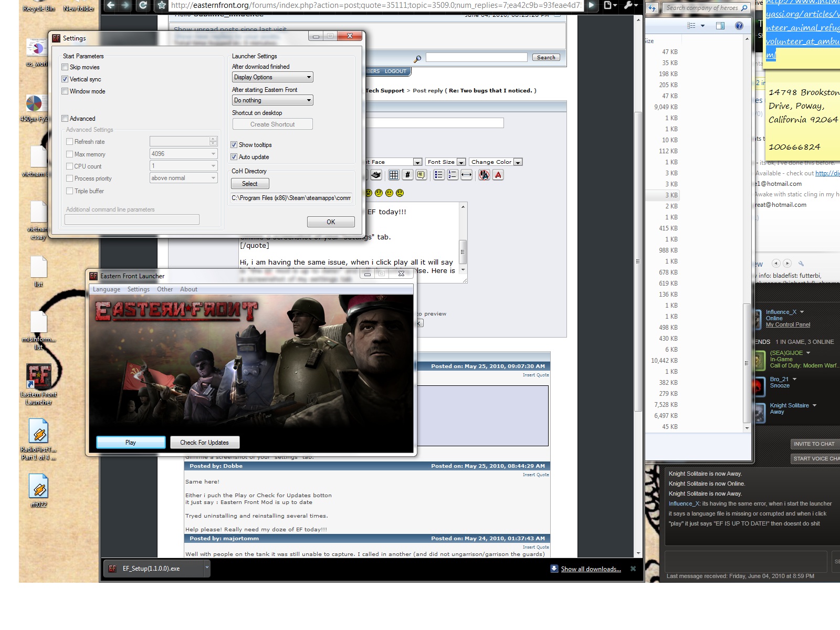Screen dimensions: 840x630
Task: Open the Recycle Bin on the desktop
Action: 38,6
